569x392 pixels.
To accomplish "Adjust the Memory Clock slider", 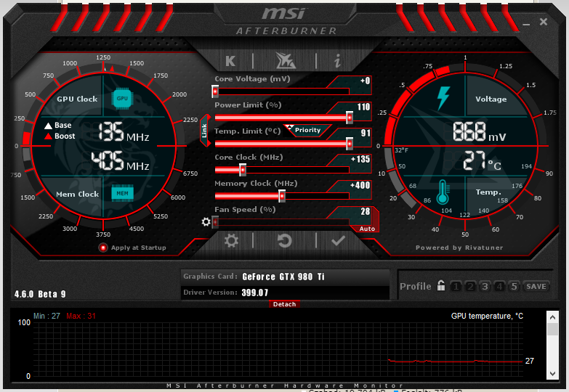I will [x=282, y=196].
